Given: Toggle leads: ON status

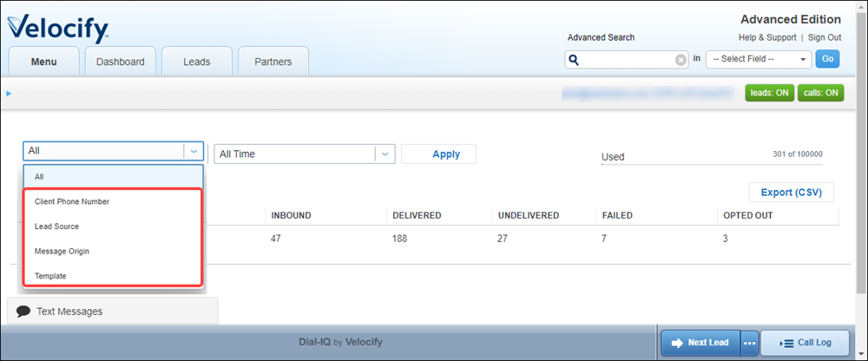Looking at the screenshot, I should pos(769,93).
